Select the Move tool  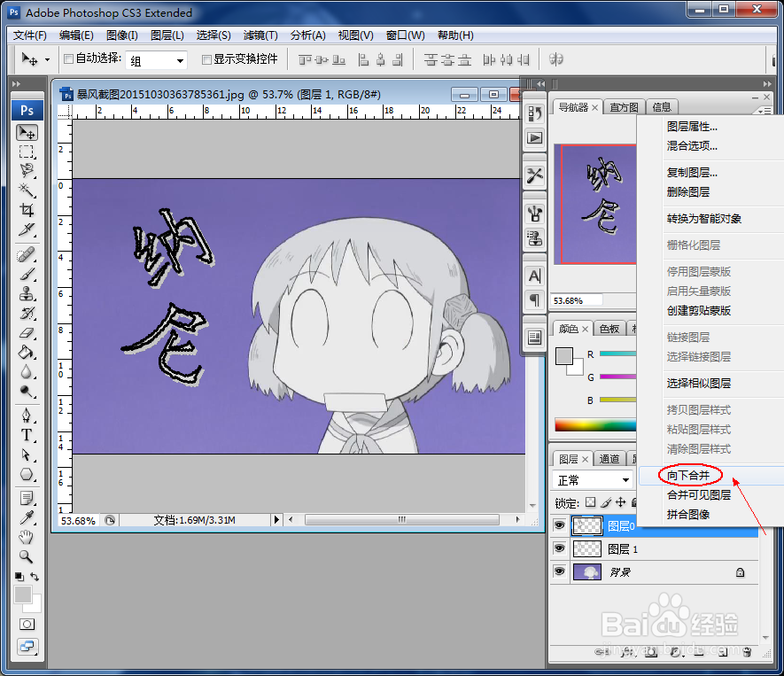27,132
